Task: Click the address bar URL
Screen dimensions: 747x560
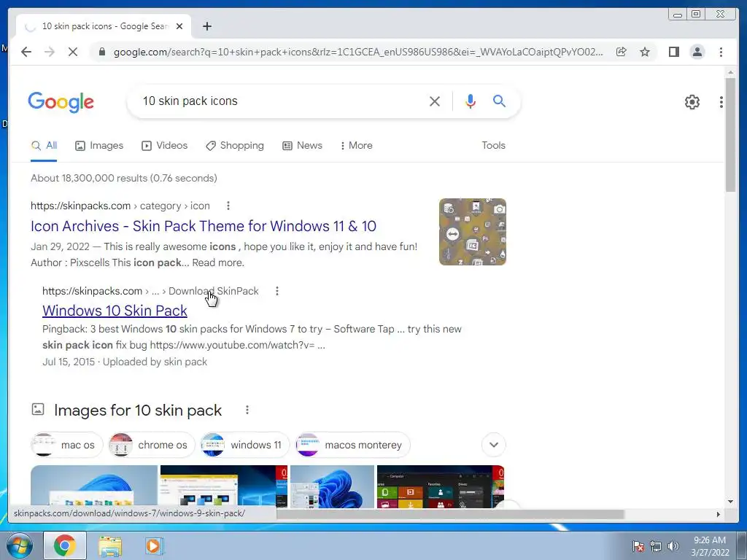Action: pos(358,52)
